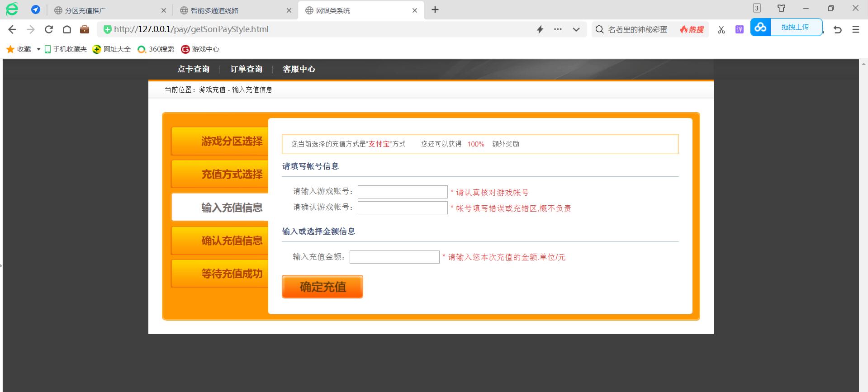Image resolution: width=868 pixels, height=392 pixels.
Task: Reload the page with refresh icon
Action: point(49,29)
